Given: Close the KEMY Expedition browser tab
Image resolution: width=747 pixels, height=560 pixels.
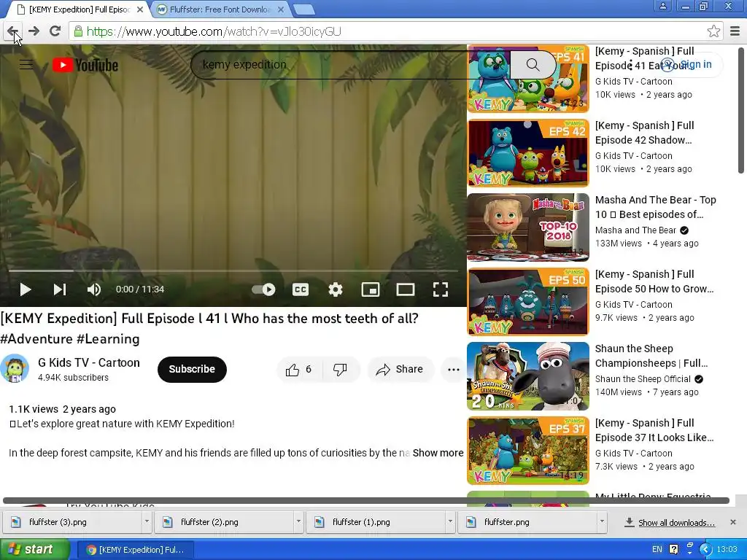Looking at the screenshot, I should 140,9.
